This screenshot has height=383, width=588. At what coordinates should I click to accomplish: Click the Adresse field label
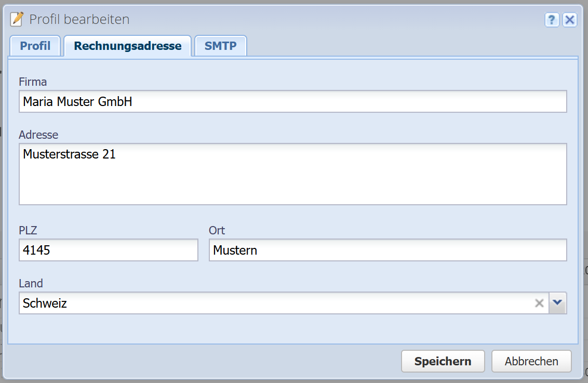pos(38,135)
